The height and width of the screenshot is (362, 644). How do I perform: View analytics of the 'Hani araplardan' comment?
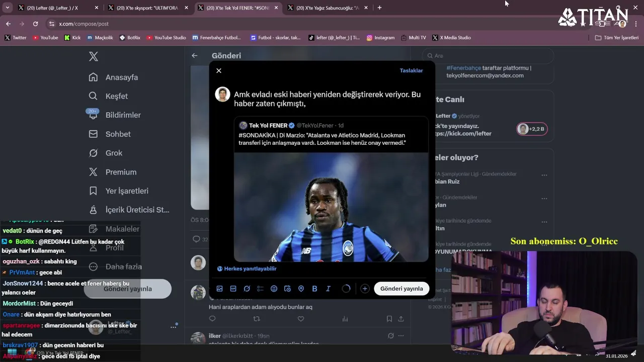(345, 319)
